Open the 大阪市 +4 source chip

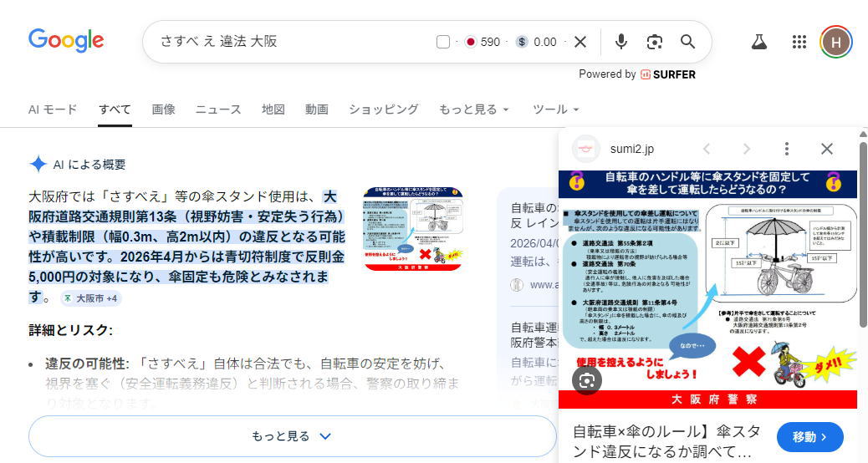90,298
